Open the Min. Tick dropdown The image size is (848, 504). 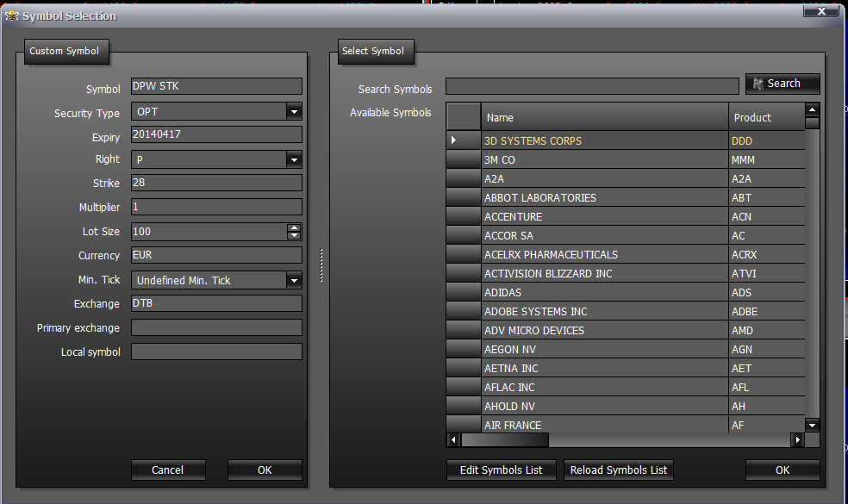(x=294, y=281)
